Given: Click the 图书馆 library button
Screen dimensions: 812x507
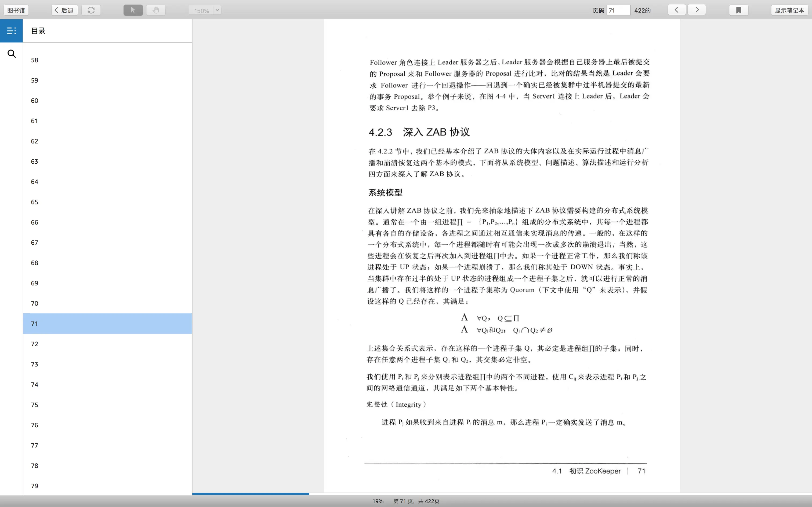Looking at the screenshot, I should (x=16, y=10).
